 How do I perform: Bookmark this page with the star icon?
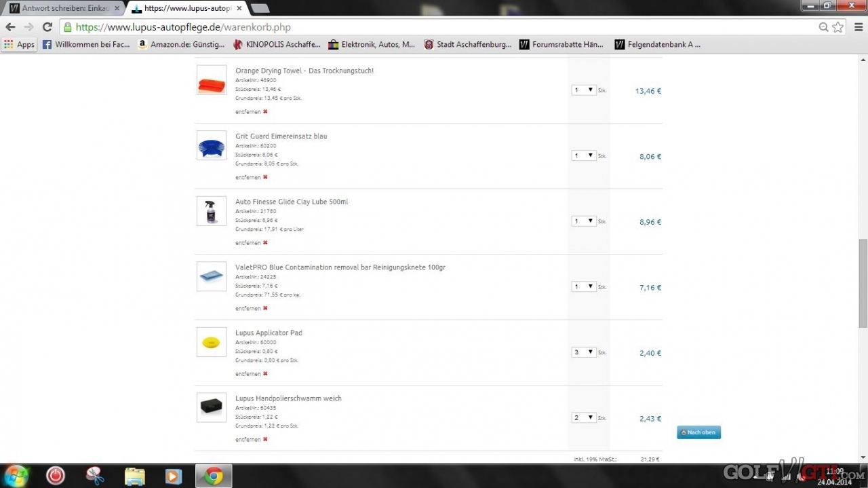(x=838, y=27)
